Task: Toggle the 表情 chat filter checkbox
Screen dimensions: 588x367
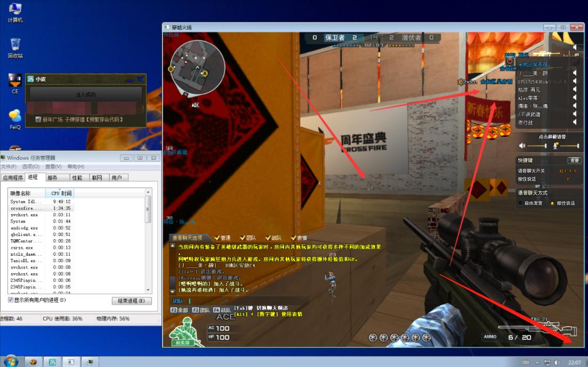Action: coord(293,238)
